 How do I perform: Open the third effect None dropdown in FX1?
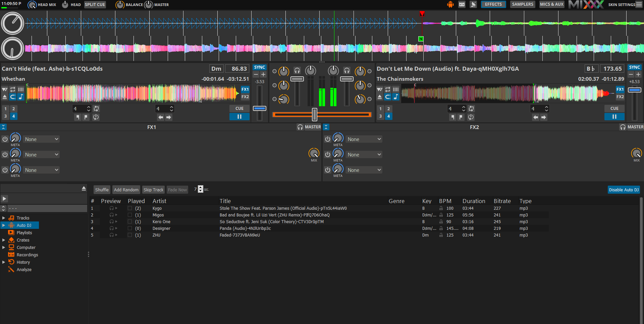(41, 170)
